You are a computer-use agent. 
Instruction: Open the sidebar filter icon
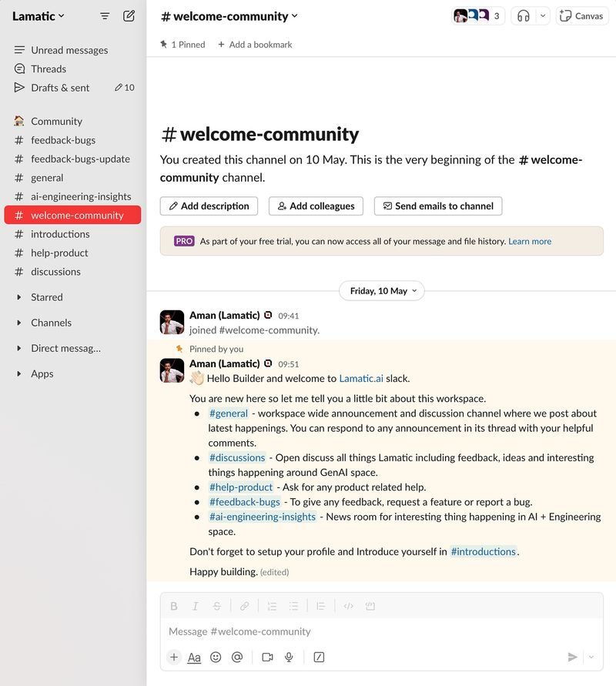coord(105,15)
